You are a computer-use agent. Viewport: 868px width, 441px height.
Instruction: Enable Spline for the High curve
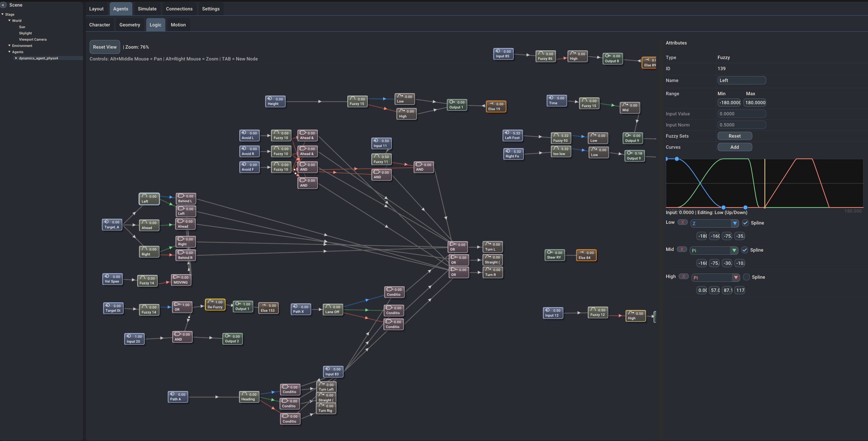746,277
